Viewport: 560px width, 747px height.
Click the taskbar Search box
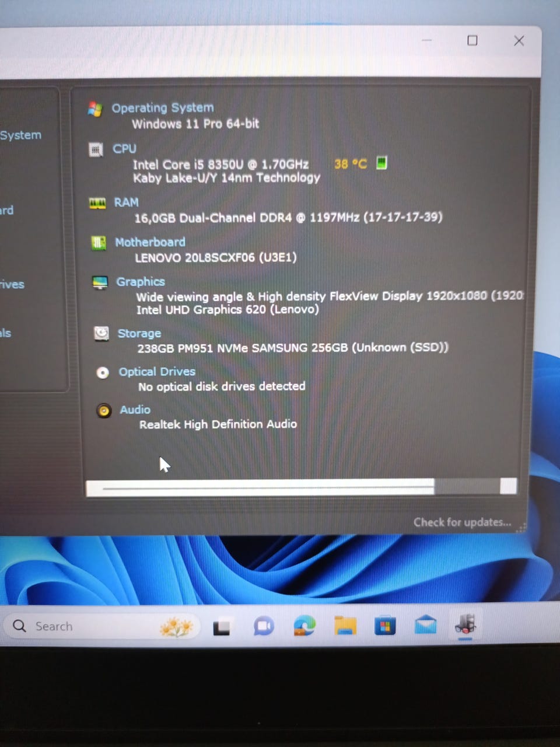coord(102,626)
